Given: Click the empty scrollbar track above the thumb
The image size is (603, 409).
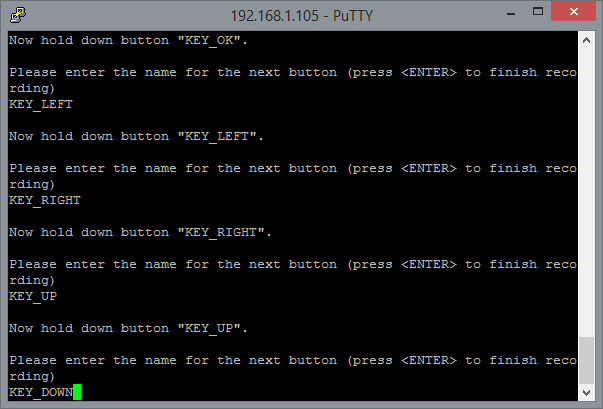Looking at the screenshot, I should [x=586, y=192].
